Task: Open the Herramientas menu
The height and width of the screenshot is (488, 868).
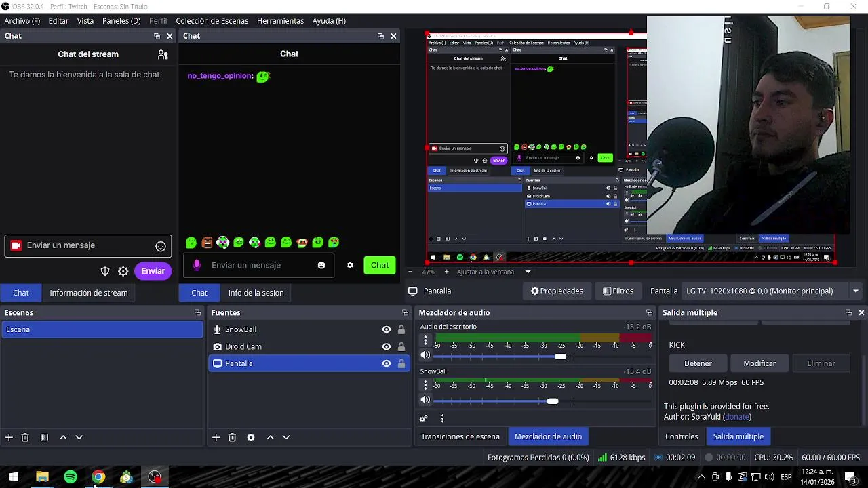Action: pyautogui.click(x=280, y=21)
